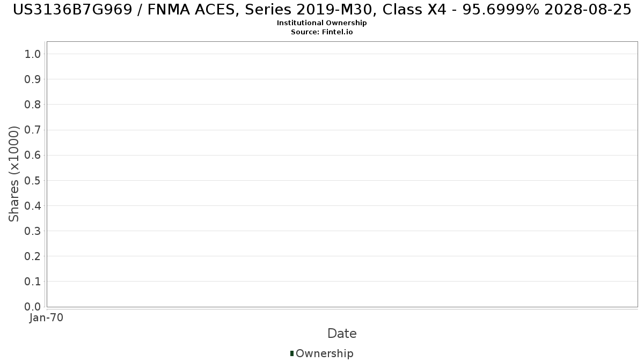The height and width of the screenshot is (362, 644).
Task: Click the Jan-70 x-axis tick label
Action: coord(47,317)
